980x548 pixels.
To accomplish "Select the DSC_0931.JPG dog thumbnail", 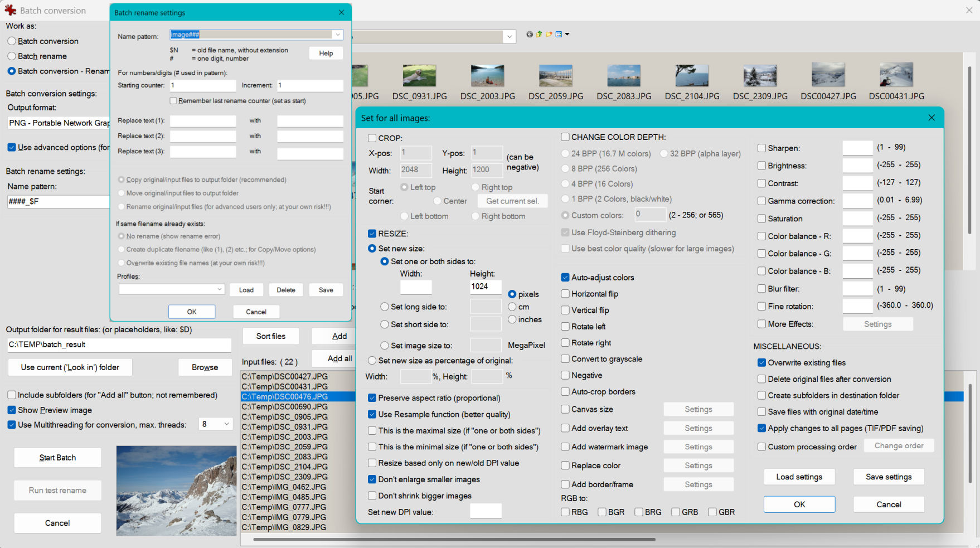I will click(419, 76).
